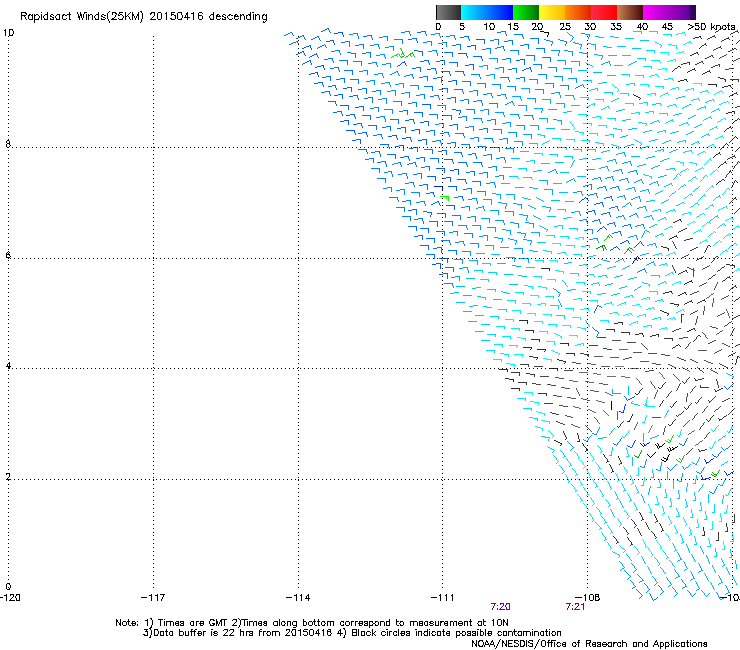Click the cyan-blue 5-15 knots color segment
Viewport: 740px width, 650px height.
point(487,12)
